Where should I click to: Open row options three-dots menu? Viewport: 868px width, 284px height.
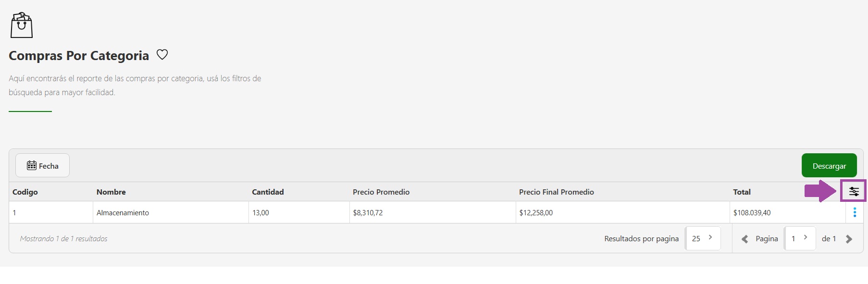point(855,212)
